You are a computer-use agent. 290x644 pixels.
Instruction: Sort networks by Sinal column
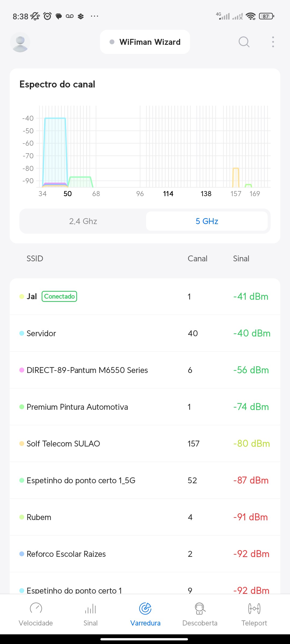(241, 258)
